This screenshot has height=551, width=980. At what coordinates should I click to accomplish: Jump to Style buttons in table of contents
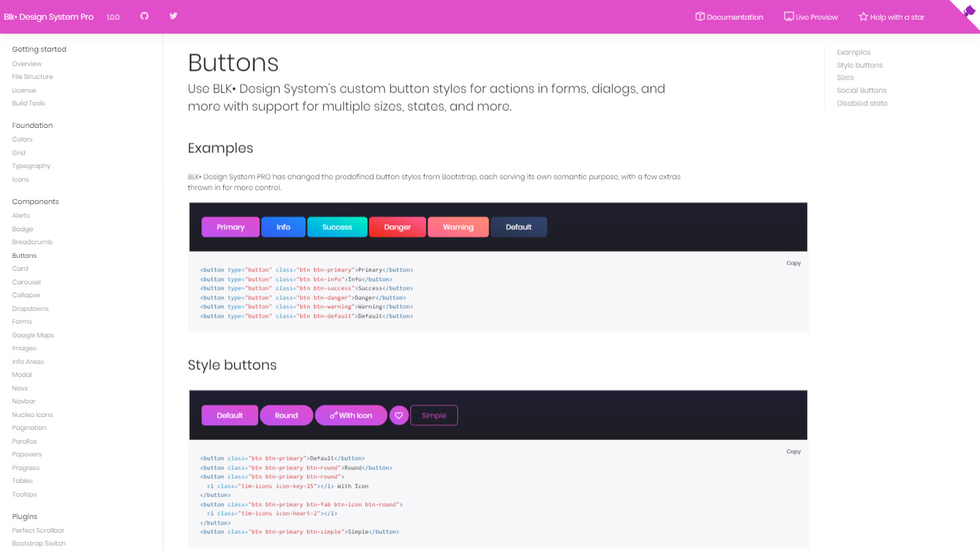[x=860, y=65]
